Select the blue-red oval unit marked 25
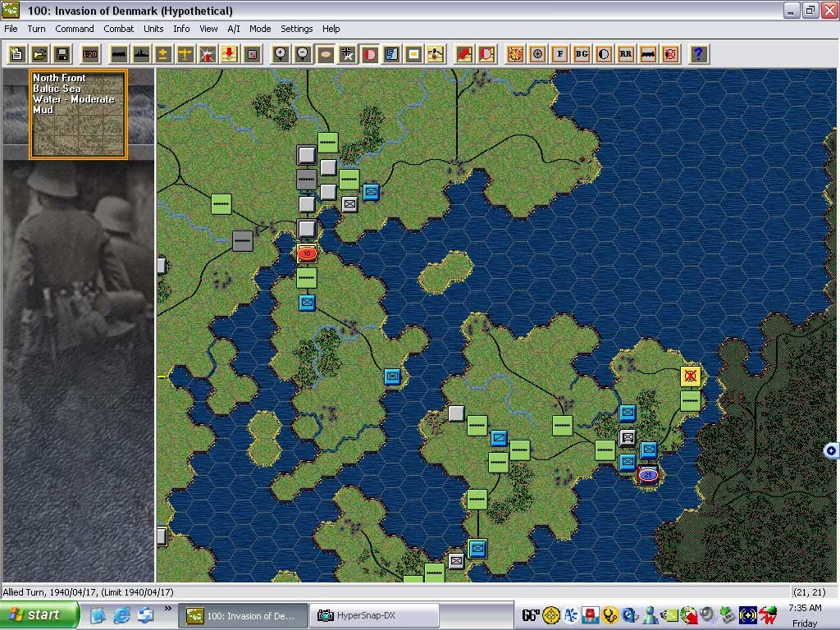Screen dimensions: 840x630 coord(648,475)
